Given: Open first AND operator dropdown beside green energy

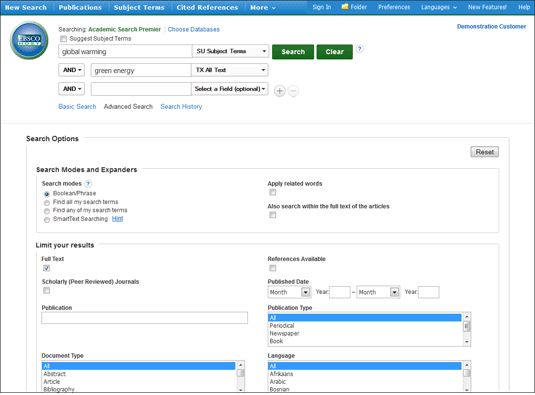Looking at the screenshot, I should [72, 70].
